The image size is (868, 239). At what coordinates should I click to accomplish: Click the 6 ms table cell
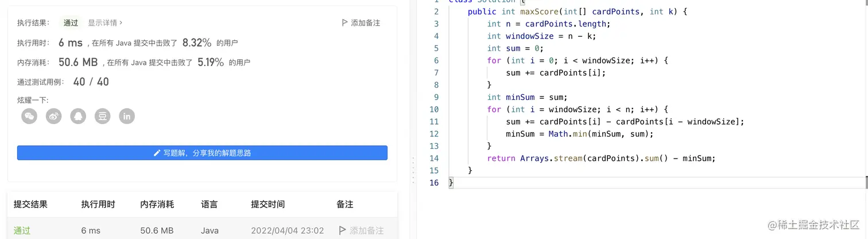pos(91,230)
